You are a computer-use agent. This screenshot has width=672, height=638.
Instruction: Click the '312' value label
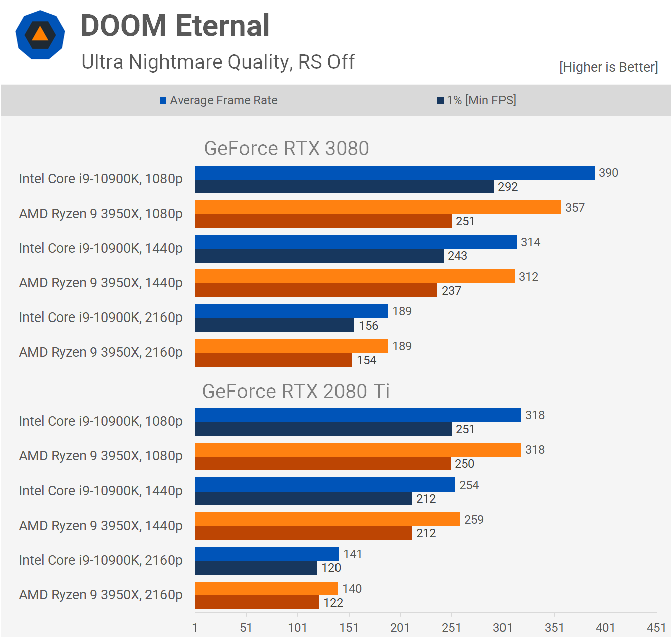528,277
